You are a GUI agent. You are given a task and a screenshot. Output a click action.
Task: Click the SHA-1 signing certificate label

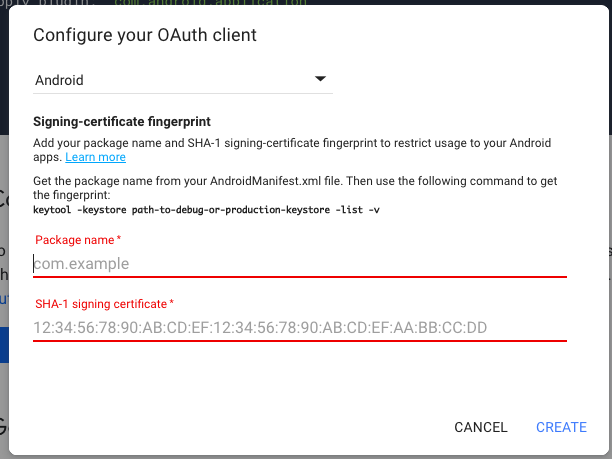click(x=101, y=304)
